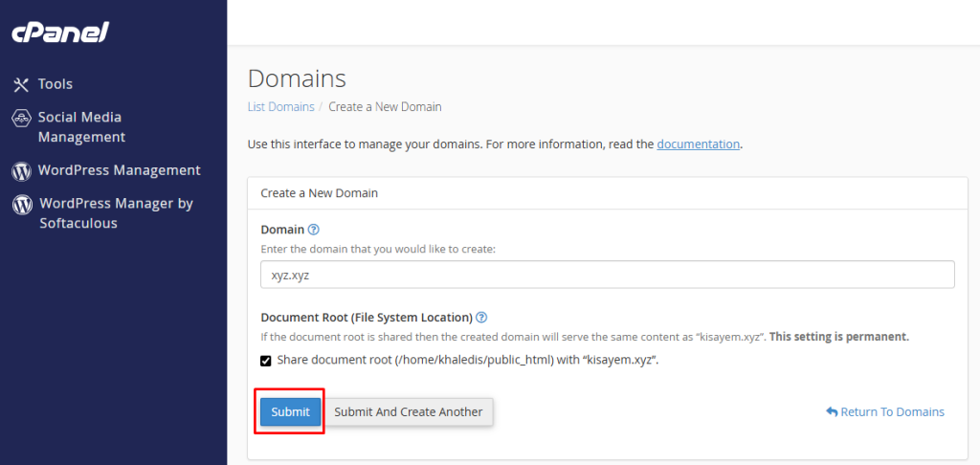Click the arrow icon before Return To Domains

pos(831,412)
